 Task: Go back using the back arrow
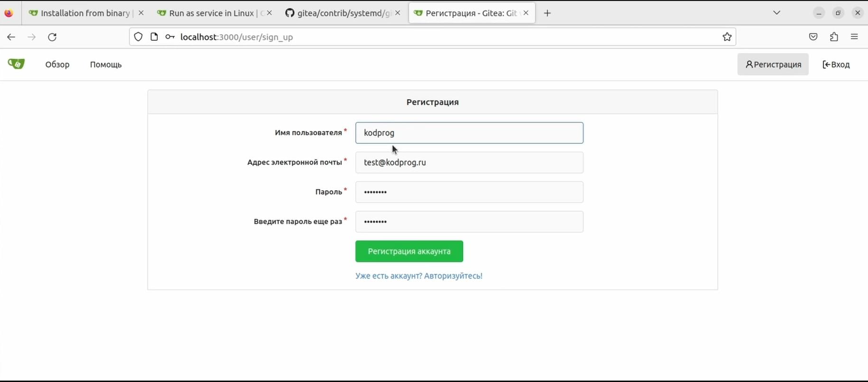tap(11, 37)
